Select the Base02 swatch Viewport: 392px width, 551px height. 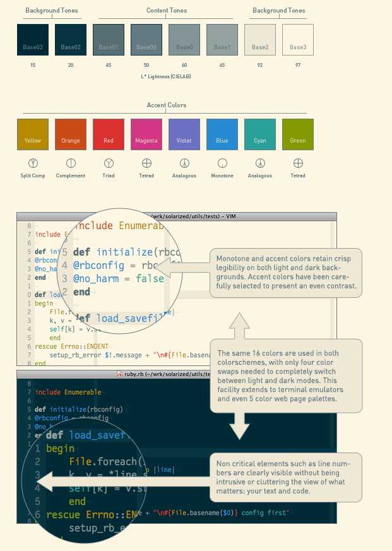pyautogui.click(x=71, y=40)
